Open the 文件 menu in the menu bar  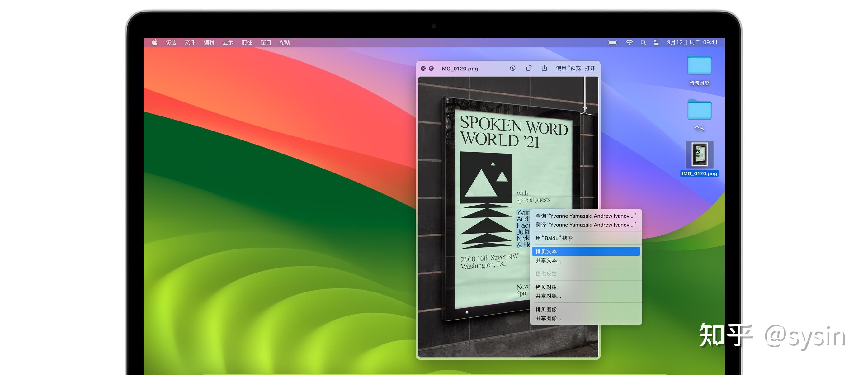click(x=190, y=42)
